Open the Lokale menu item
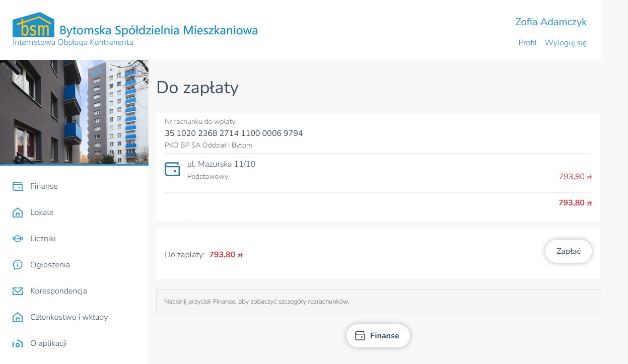The width and height of the screenshot is (628, 364). click(42, 212)
